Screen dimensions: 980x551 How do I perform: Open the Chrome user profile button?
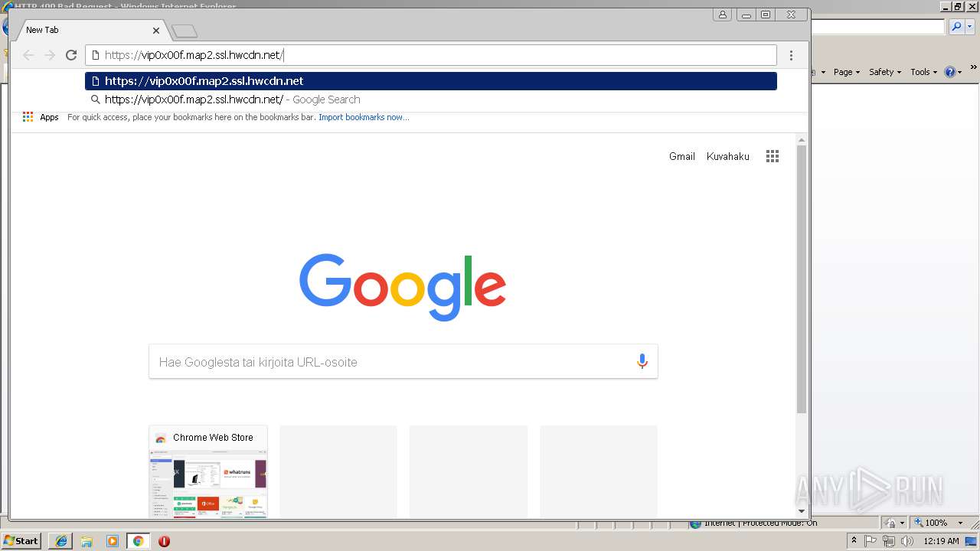pos(722,15)
